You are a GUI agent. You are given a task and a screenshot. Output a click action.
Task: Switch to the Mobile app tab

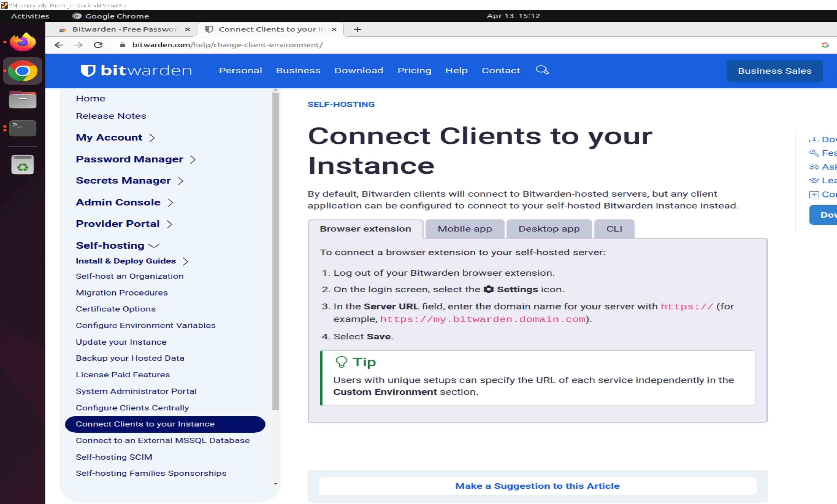(464, 229)
